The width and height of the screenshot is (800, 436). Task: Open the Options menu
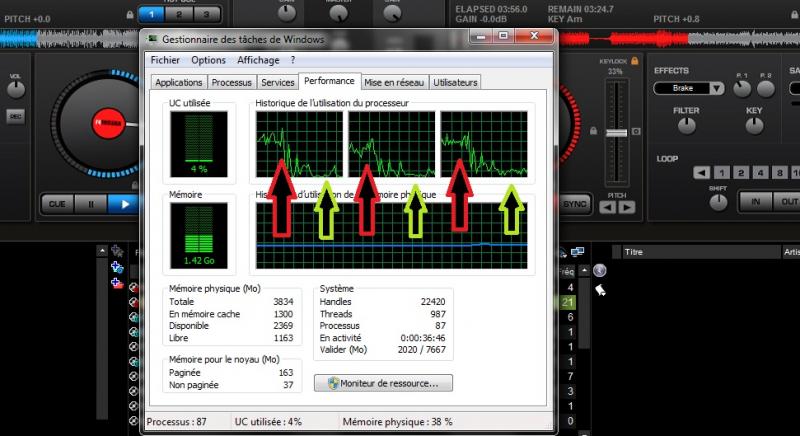tap(209, 60)
